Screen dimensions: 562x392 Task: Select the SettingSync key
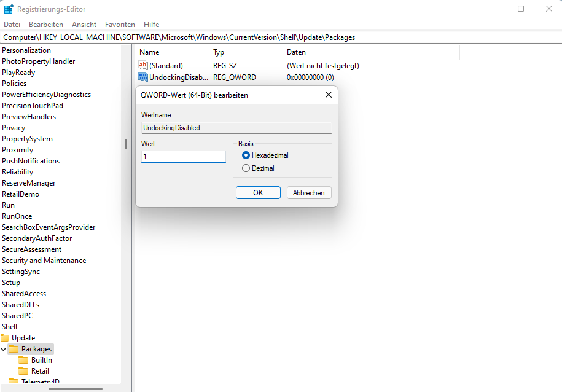[20, 272]
